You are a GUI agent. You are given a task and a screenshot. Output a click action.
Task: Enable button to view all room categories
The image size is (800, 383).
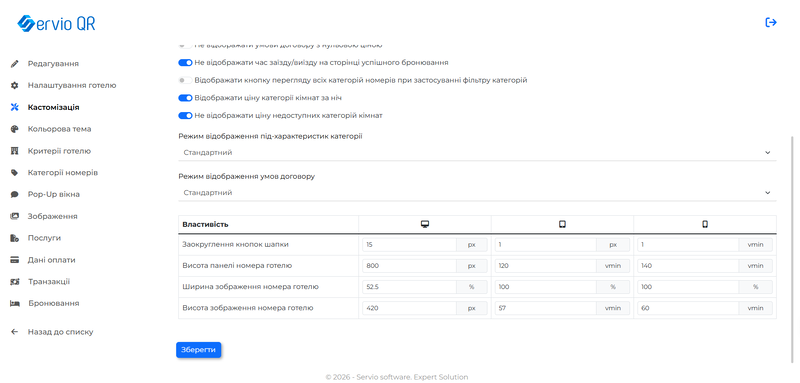185,81
